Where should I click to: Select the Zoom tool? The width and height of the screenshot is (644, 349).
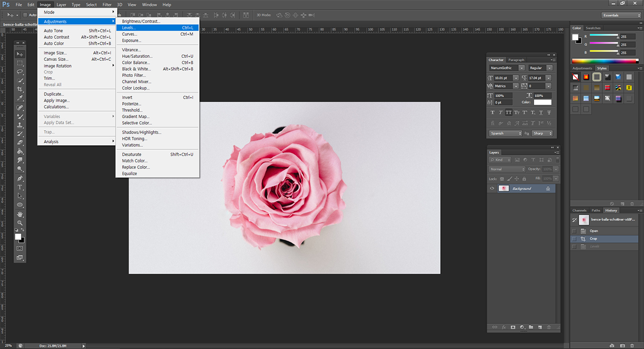20,223
